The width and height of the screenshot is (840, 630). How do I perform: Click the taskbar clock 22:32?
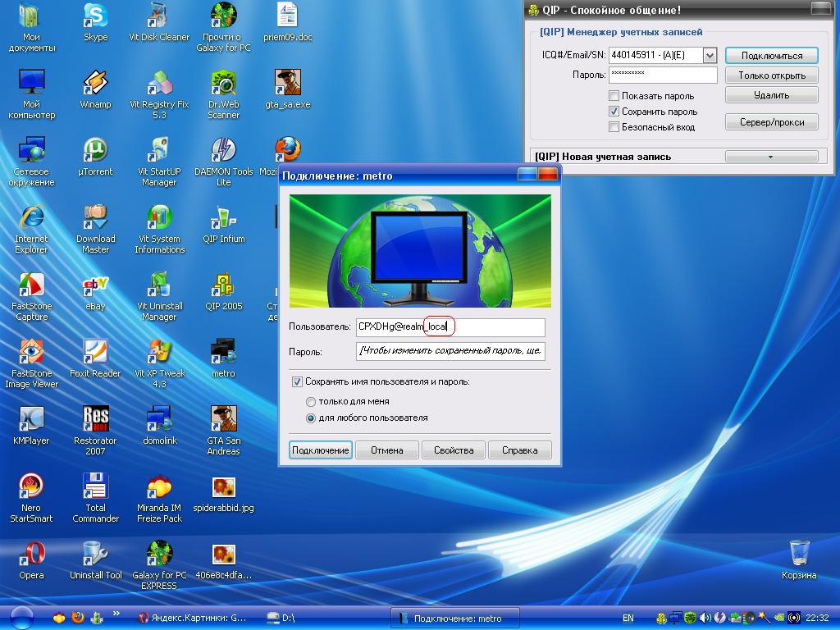point(817,618)
